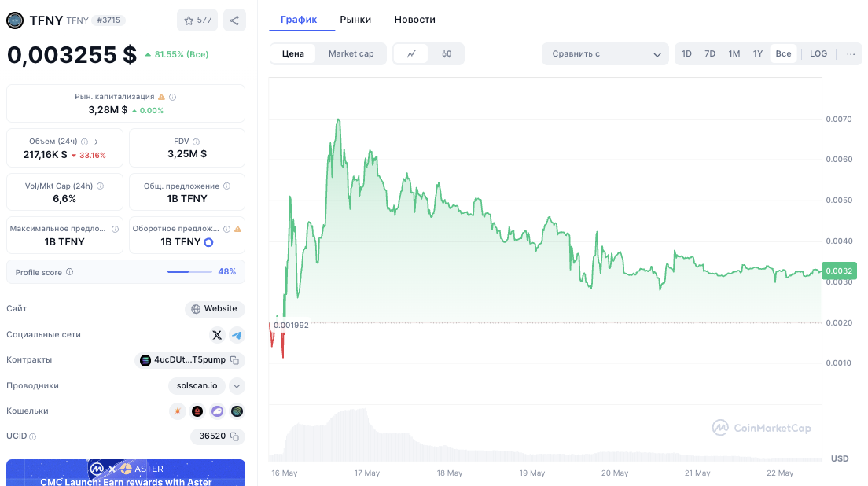Click the 3,28M $ market cap value
Image resolution: width=868 pixels, height=486 pixels.
click(x=108, y=109)
